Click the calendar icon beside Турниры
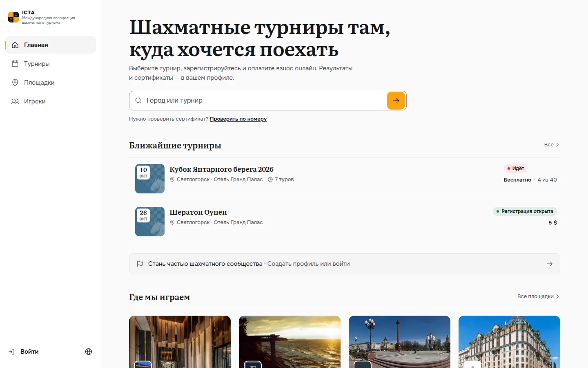 15,64
